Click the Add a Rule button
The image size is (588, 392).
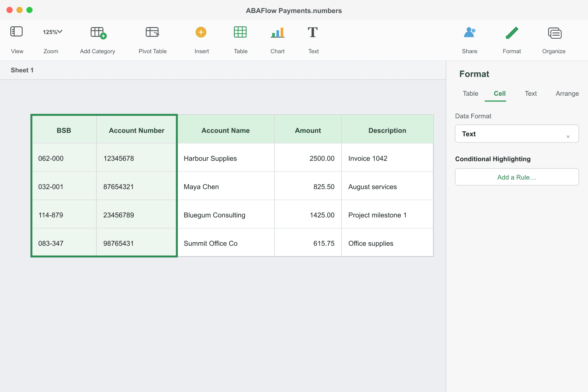tap(517, 177)
